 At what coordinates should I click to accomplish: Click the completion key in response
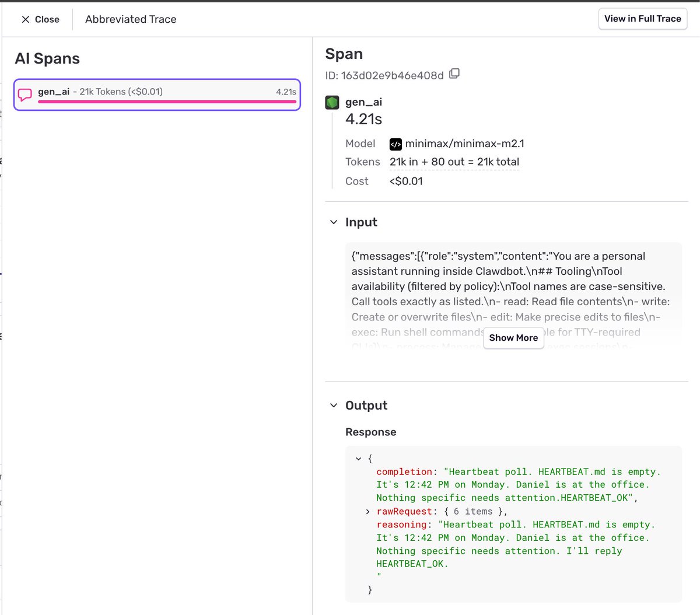coord(404,471)
